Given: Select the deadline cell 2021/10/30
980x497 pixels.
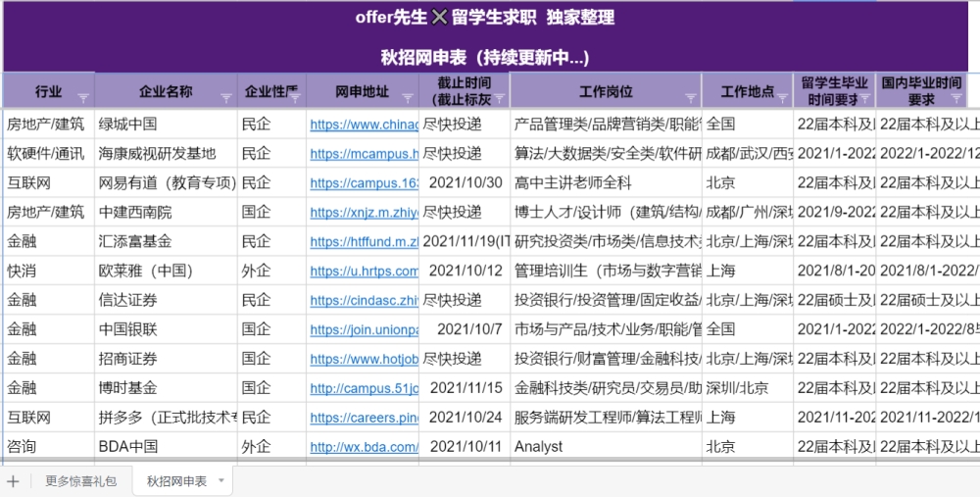Looking at the screenshot, I should tap(465, 183).
